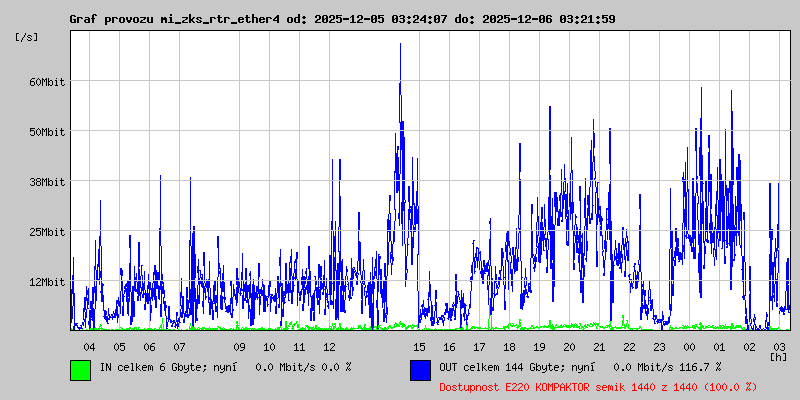Click the '19' hour label on the x-axis
Screen dimensions: 800x400
tap(539, 347)
